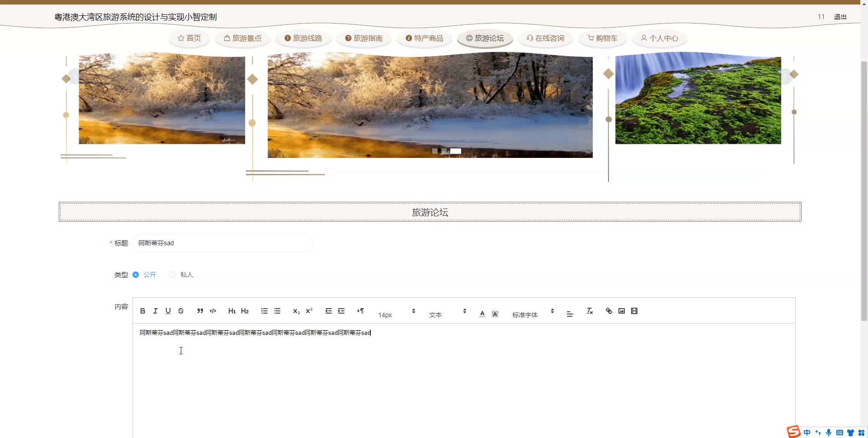Select the 公开 radio option
The height and width of the screenshot is (438, 868).
tap(136, 275)
